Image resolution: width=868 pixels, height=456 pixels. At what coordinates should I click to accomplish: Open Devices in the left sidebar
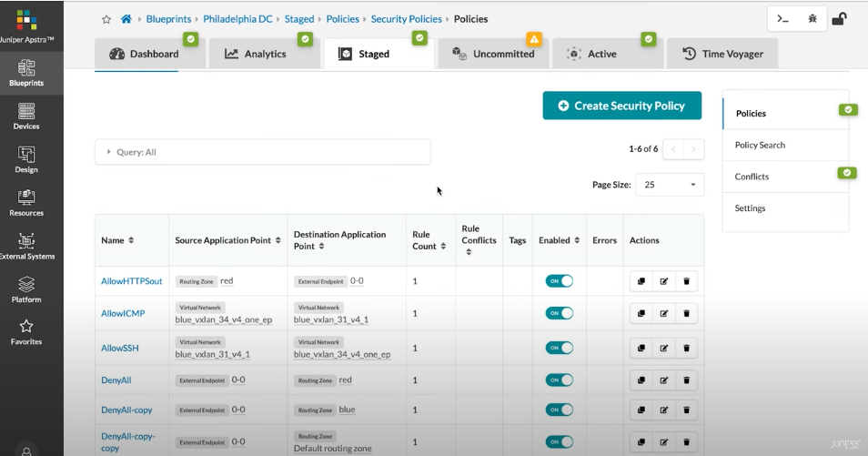pyautogui.click(x=26, y=116)
